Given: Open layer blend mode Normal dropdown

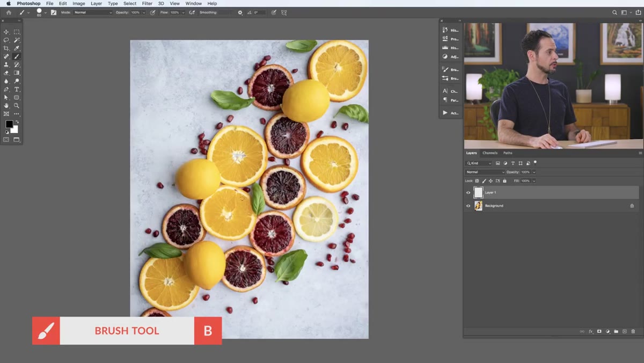Looking at the screenshot, I should [485, 172].
